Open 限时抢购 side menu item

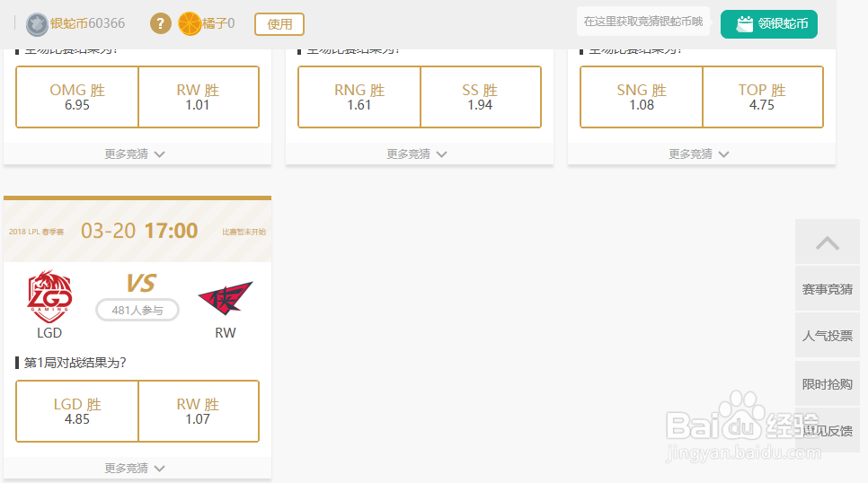point(828,384)
